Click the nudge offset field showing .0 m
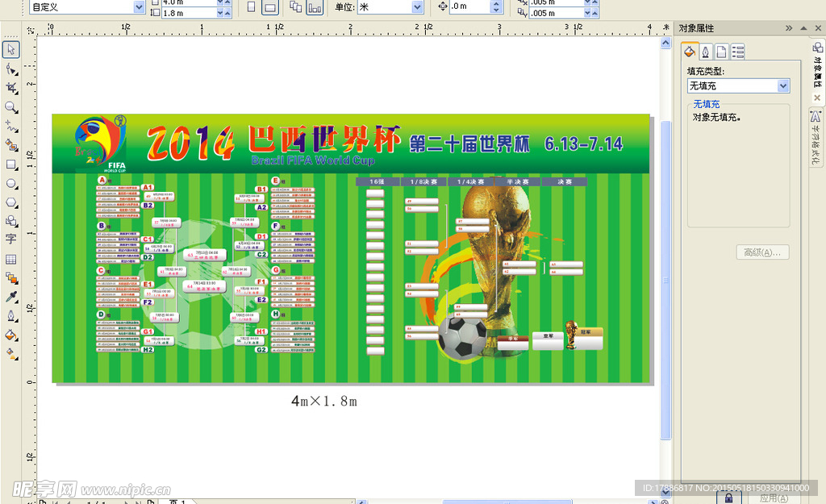Screen dimensions: 826x504 click(x=470, y=6)
